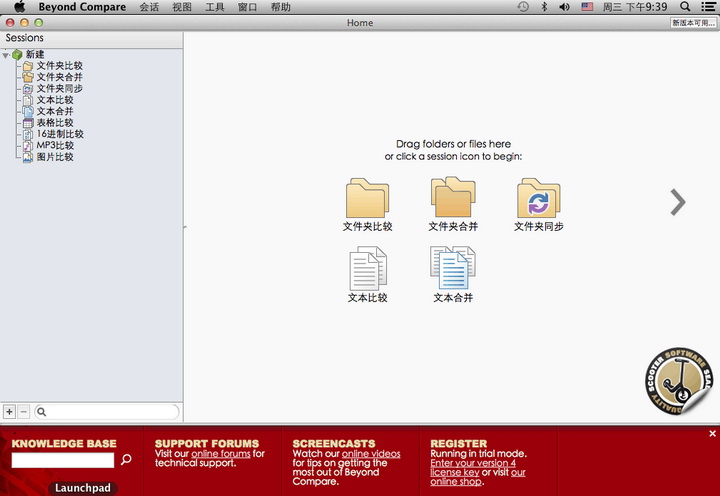This screenshot has height=496, width=720.
Task: Select 16进制比较 in the Sessions tree
Action: (59, 134)
